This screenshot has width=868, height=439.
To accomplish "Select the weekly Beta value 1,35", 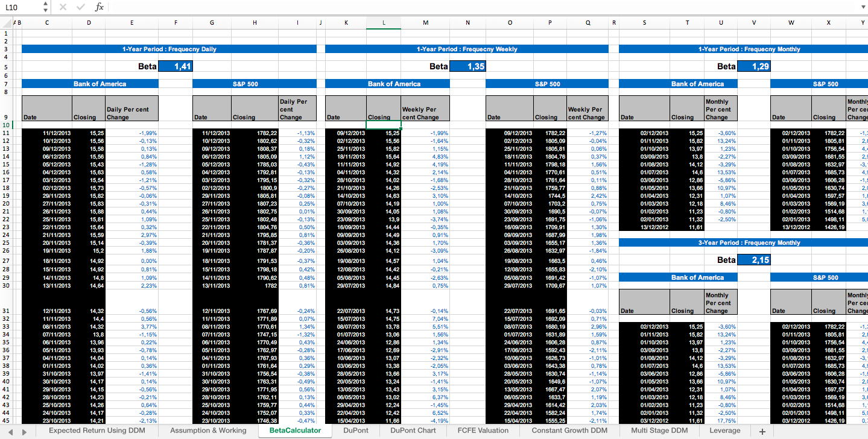I will point(467,66).
